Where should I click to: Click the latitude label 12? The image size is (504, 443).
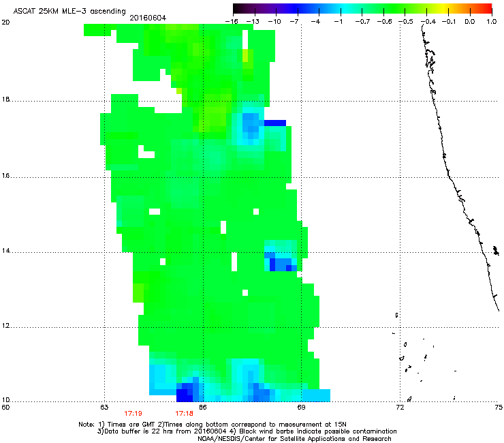coord(5,326)
